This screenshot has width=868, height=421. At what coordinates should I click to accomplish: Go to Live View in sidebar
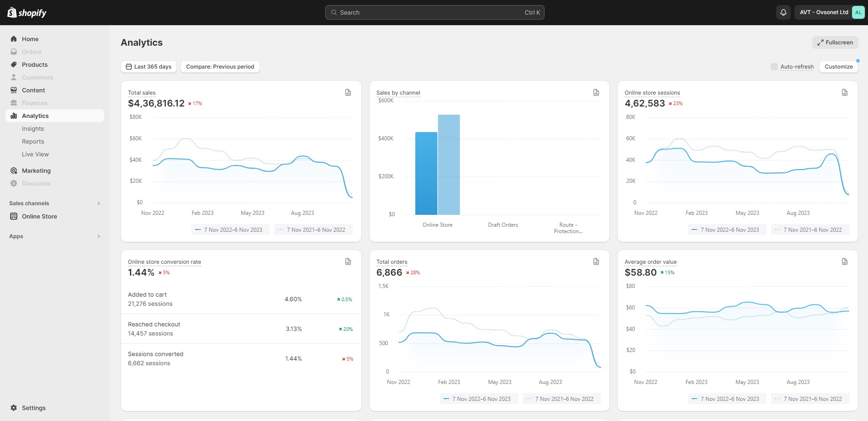35,155
